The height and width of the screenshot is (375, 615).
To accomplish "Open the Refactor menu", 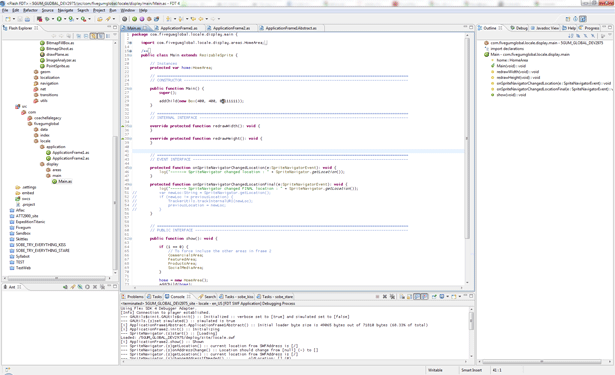I will (30, 10).
